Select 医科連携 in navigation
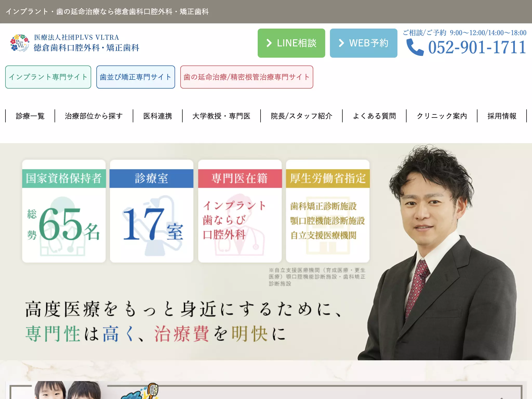 (158, 116)
